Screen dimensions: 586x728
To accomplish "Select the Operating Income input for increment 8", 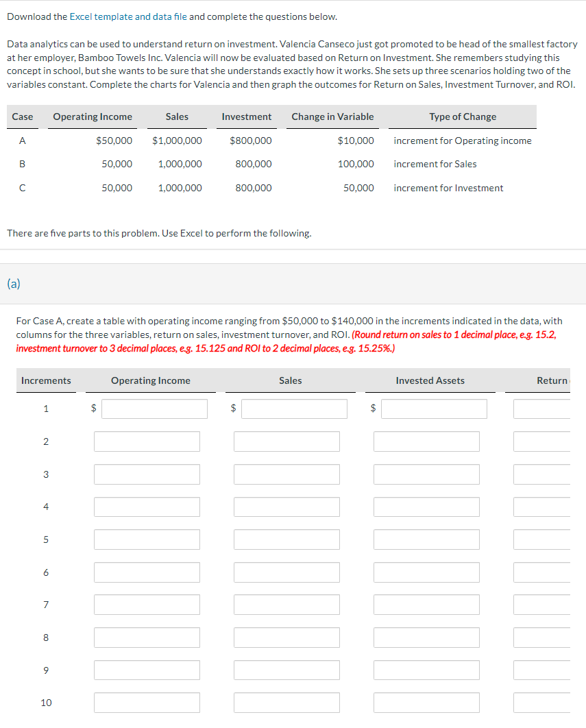I will click(x=147, y=638).
